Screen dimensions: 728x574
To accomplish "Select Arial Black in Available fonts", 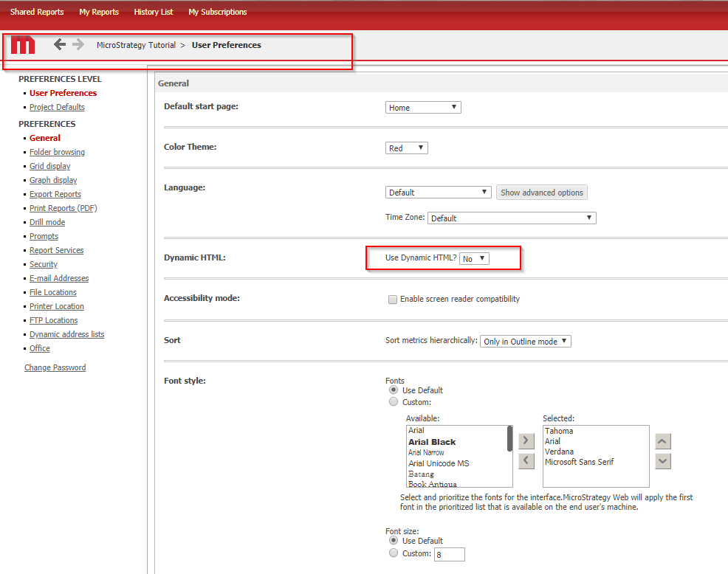I will (x=432, y=442).
